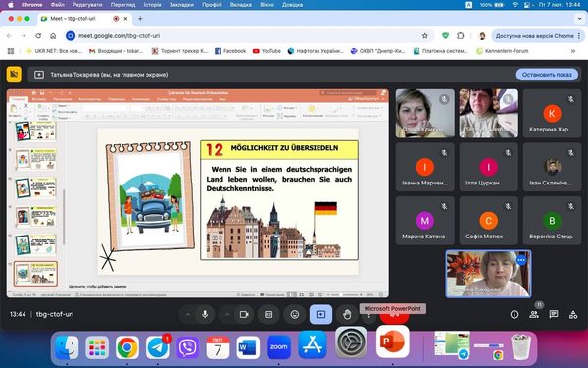Show participants people panel
Image resolution: width=588 pixels, height=368 pixels.
click(534, 314)
